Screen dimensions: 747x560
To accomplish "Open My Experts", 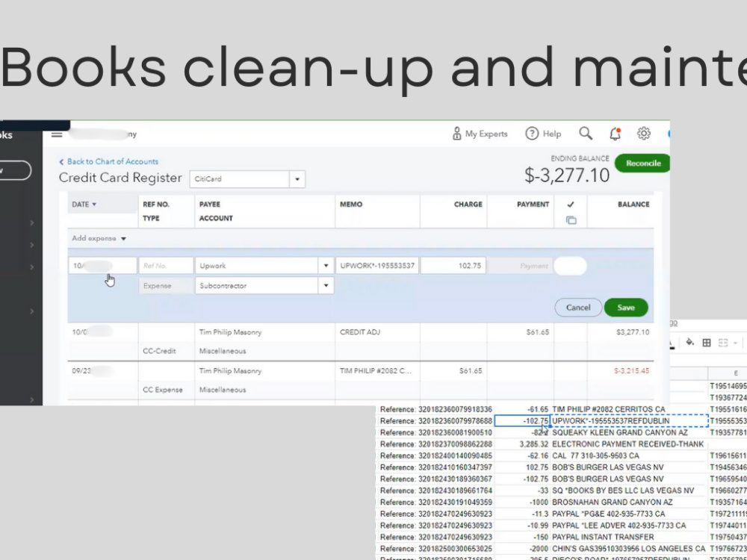I will [480, 134].
